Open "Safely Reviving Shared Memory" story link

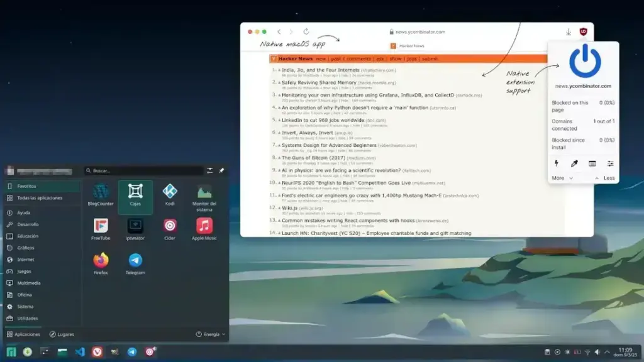(319, 82)
